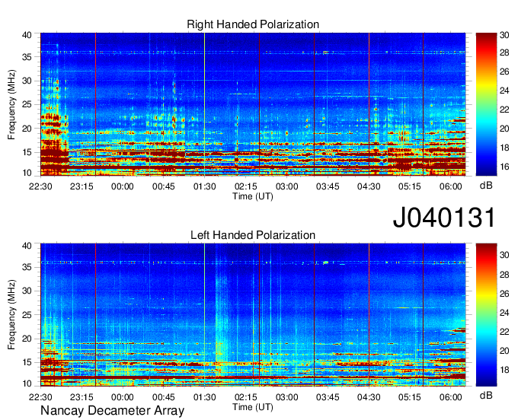Click the 00:00 time tick on the upper plot

coord(122,186)
